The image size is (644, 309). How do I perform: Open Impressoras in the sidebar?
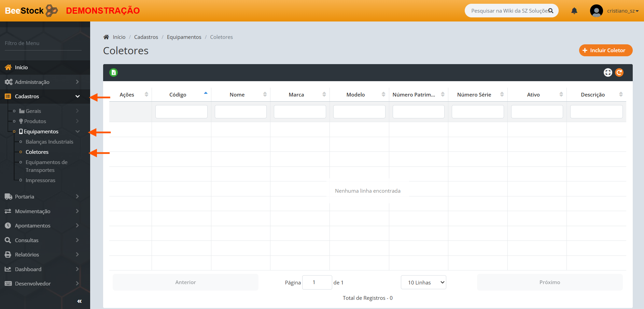pos(40,180)
